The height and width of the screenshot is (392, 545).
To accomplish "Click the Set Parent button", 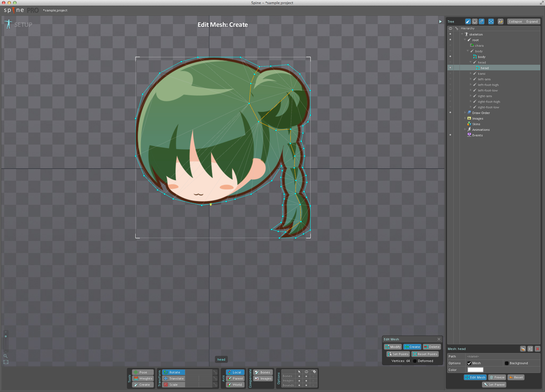I will click(x=494, y=385).
